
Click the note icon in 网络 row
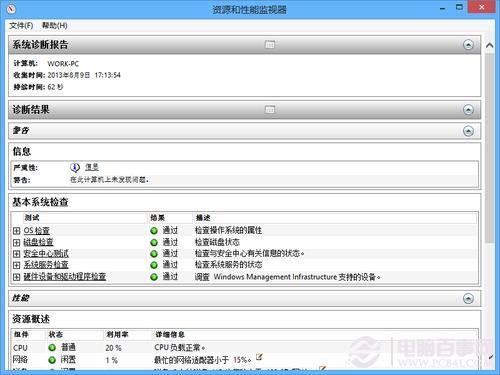pyautogui.click(x=259, y=357)
